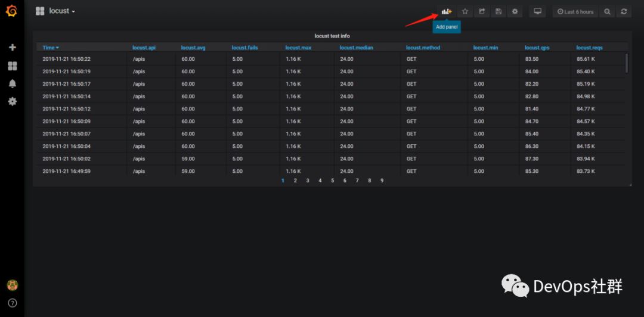Click the qps value 86.30
Screen dimensions: 644x317
coord(531,146)
